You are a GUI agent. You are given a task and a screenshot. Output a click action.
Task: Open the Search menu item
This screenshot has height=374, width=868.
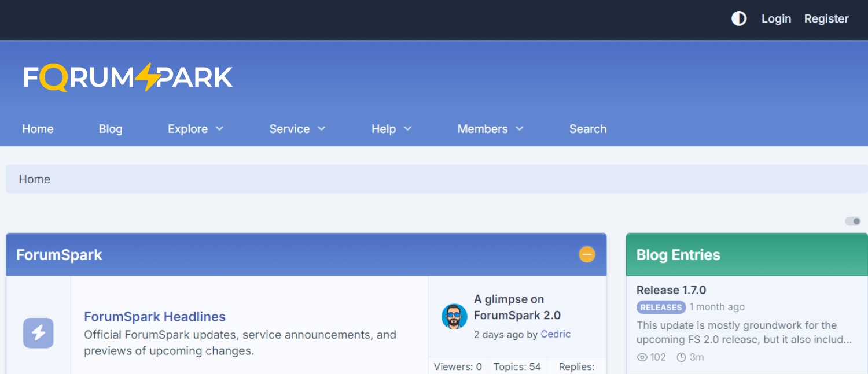(x=588, y=129)
